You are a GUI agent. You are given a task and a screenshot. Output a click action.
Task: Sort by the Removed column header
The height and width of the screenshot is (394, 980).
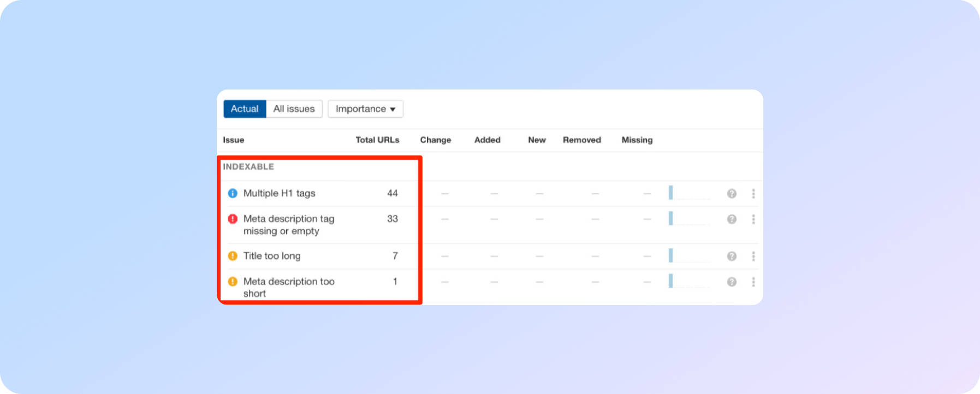point(582,140)
